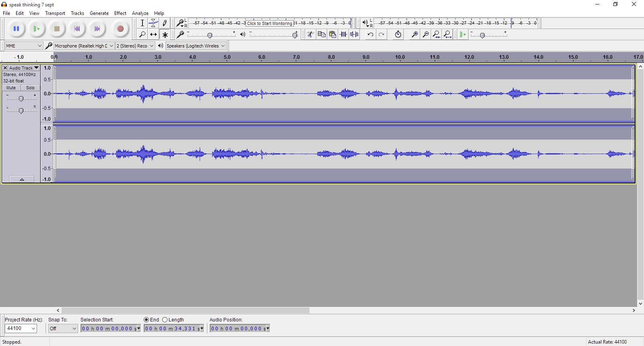Open the Snap To dropdown

(63, 329)
